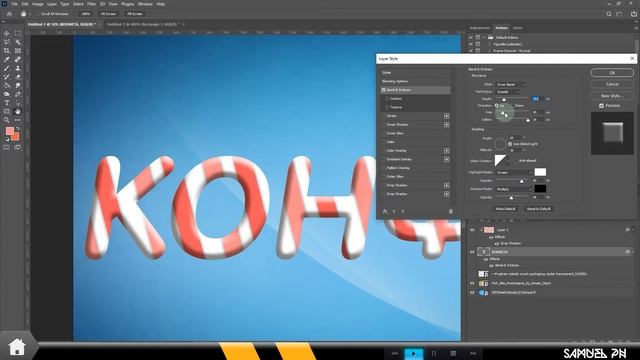Click the Stop button in video controls
640x360 pixels.
click(x=453, y=353)
